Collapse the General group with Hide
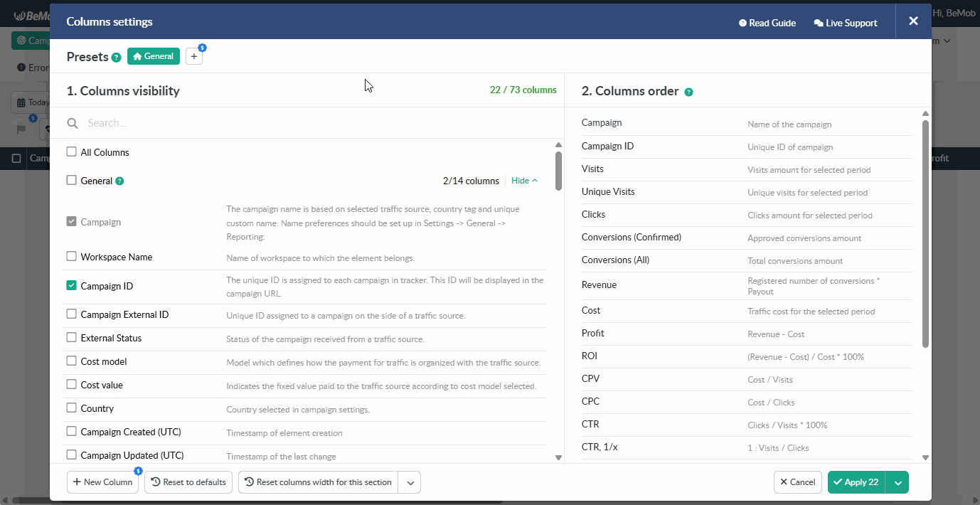This screenshot has height=505, width=980. [524, 181]
